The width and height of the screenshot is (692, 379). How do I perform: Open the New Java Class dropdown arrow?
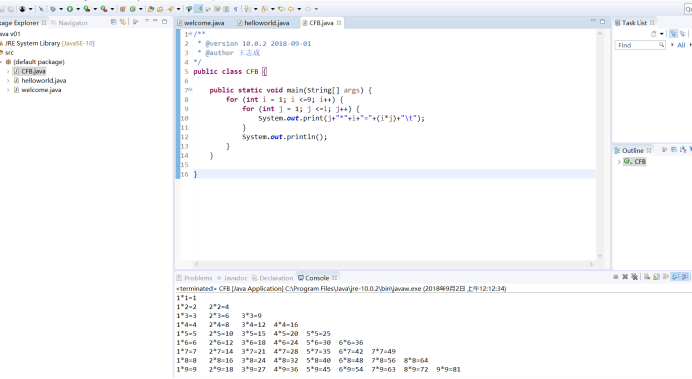pos(141,9)
